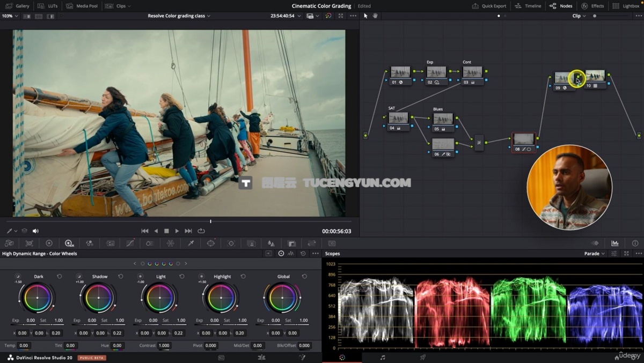Toggle the Dark zone on or off
The height and width of the screenshot is (363, 644).
[x=18, y=276]
